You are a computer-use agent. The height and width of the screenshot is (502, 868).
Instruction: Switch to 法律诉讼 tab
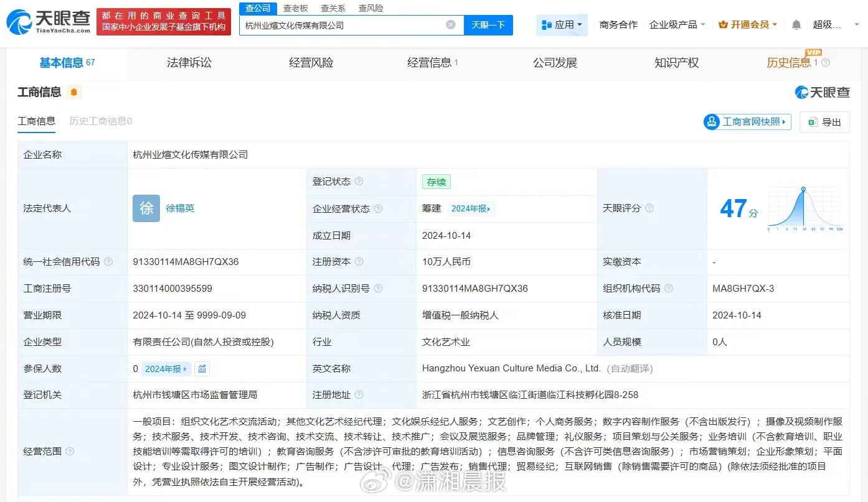point(189,63)
